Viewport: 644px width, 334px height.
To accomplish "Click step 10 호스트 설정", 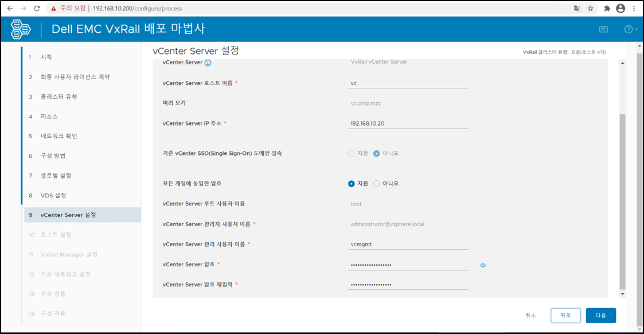I will click(82, 235).
